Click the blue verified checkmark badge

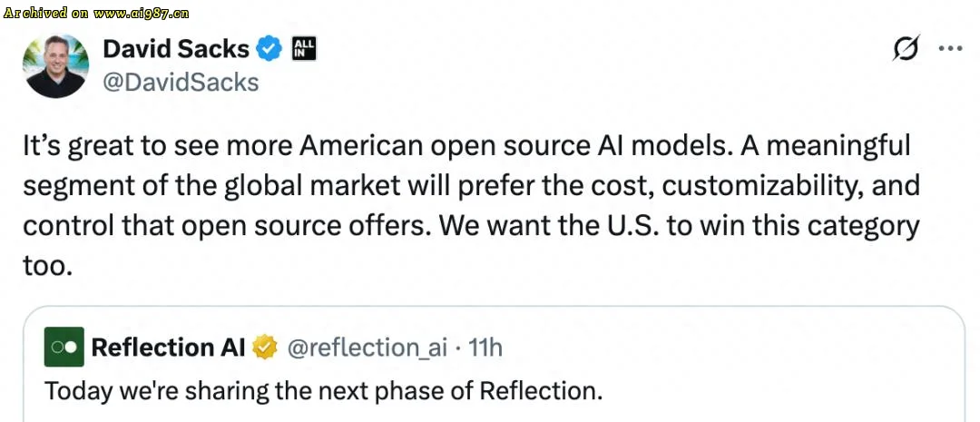click(x=269, y=48)
